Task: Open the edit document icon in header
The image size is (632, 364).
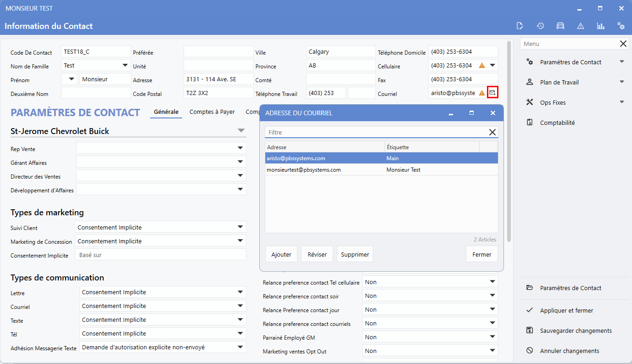Action: [520, 26]
